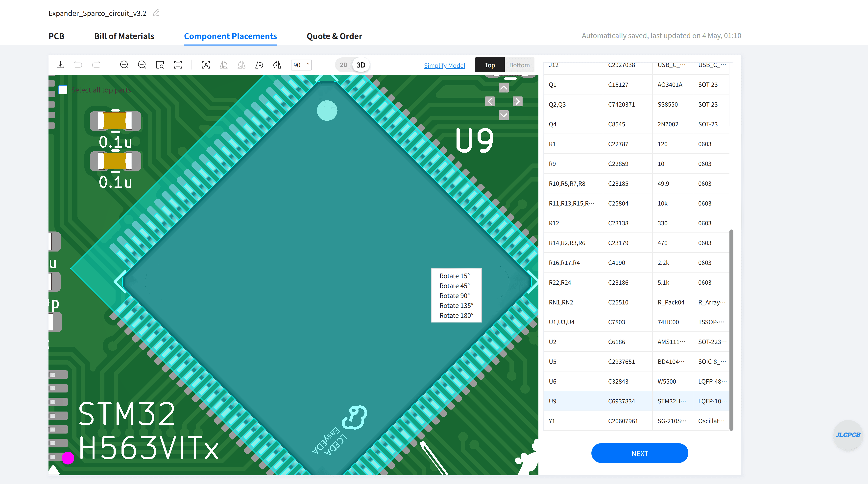Click the mirror-left flip icon
868x484 pixels.
pos(224,65)
